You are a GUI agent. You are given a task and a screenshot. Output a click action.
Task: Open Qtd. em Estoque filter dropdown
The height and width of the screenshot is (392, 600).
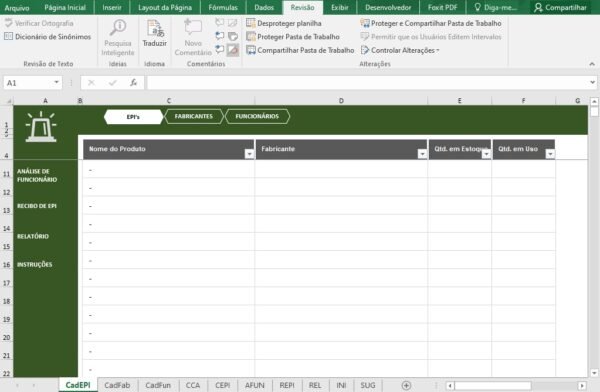486,154
